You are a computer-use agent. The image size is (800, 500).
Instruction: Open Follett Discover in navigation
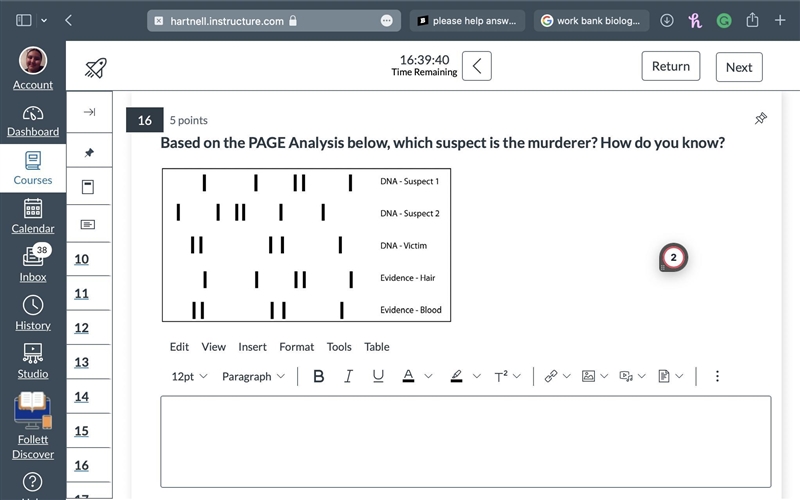point(33,426)
